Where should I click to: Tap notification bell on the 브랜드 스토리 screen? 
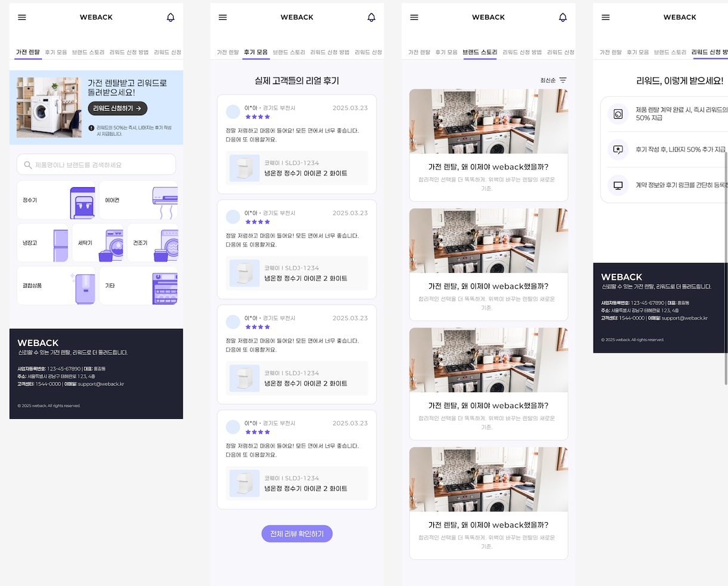pos(563,17)
